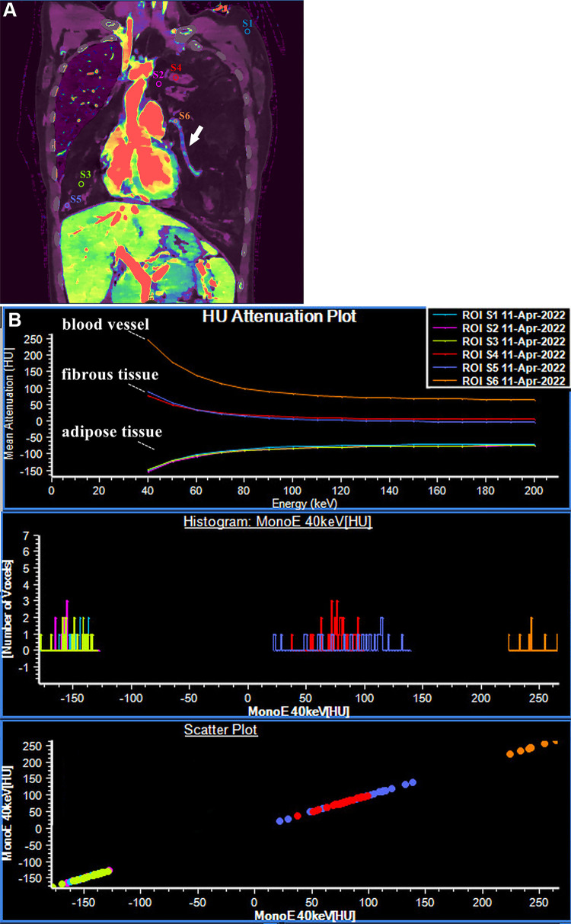571x924 pixels.
Task: Select the orange S6 ROI marker
Action: 174,120
